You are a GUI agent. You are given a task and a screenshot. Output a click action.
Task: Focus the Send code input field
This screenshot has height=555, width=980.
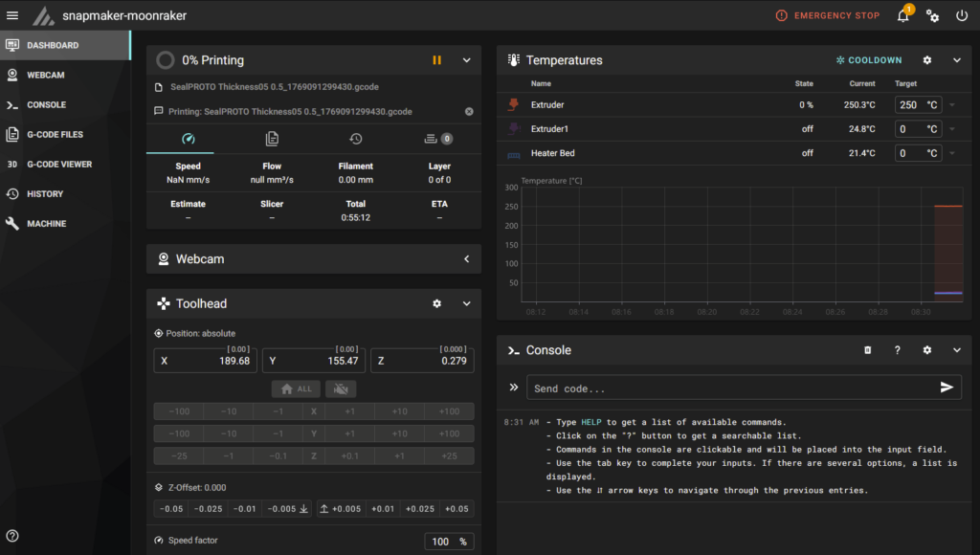(727, 388)
